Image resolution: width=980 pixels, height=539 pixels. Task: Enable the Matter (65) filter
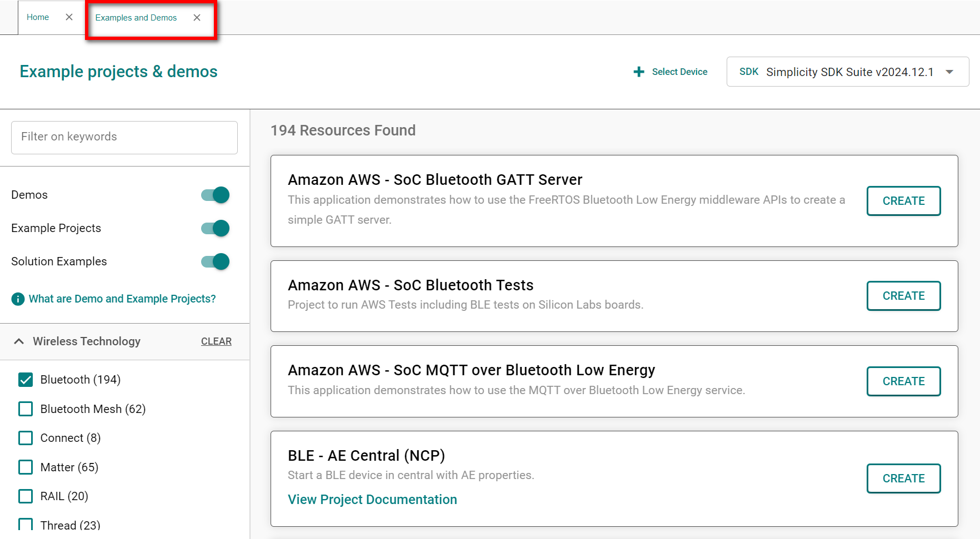coord(26,467)
